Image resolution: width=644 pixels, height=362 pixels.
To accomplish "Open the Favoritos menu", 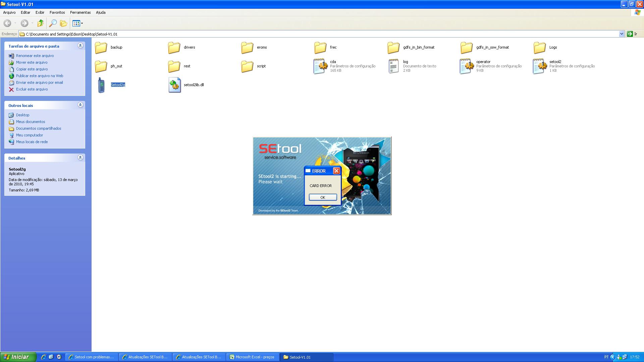I will click(x=57, y=12).
